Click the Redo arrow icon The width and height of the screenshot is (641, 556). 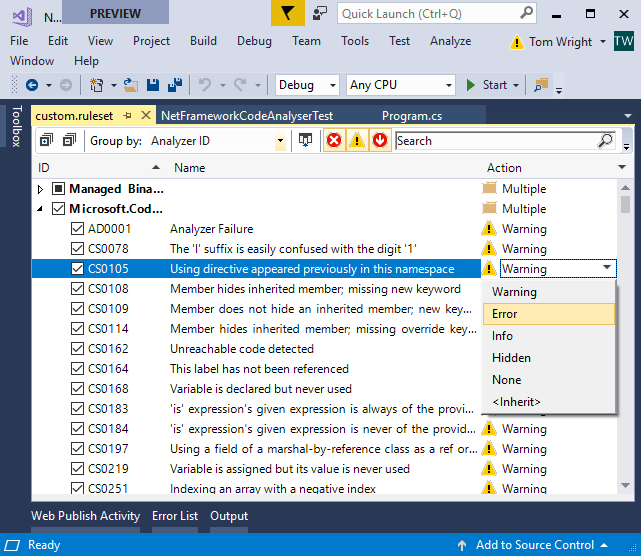(x=240, y=85)
